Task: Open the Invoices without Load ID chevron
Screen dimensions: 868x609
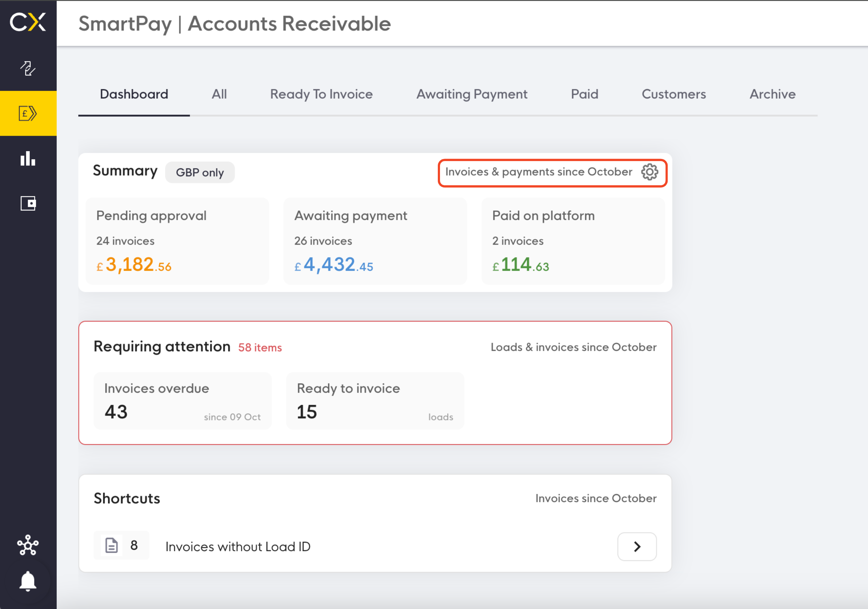Action: (x=637, y=546)
